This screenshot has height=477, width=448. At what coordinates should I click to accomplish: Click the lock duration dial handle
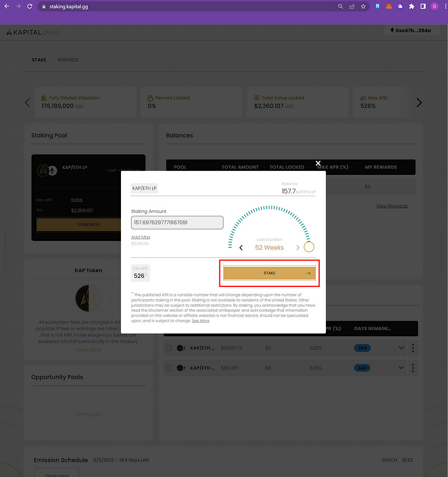point(309,247)
